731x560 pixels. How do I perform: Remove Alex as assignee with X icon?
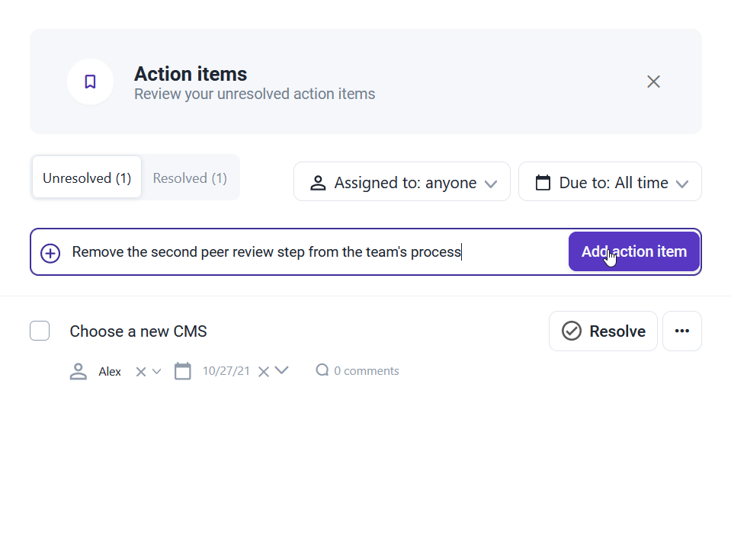click(141, 372)
